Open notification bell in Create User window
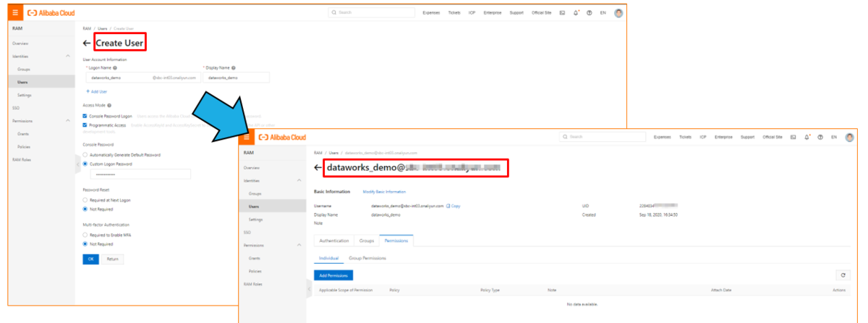Screen dimensions: 868x323 pyautogui.click(x=576, y=13)
